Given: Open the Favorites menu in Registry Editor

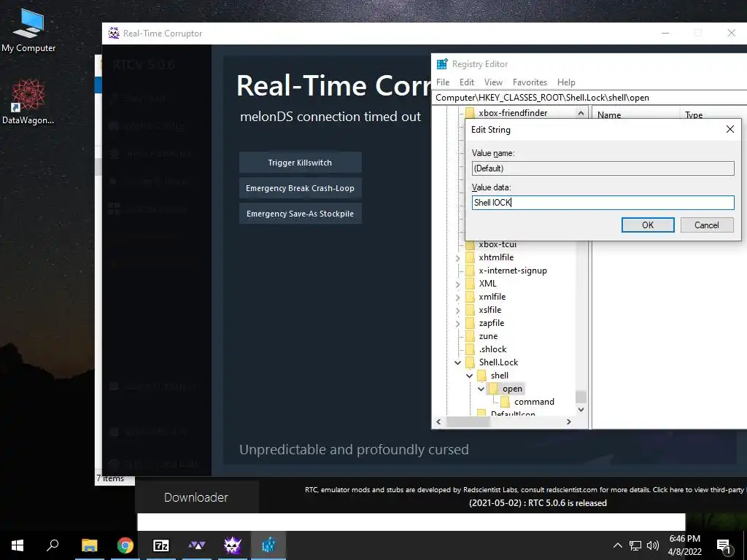Looking at the screenshot, I should coord(530,82).
